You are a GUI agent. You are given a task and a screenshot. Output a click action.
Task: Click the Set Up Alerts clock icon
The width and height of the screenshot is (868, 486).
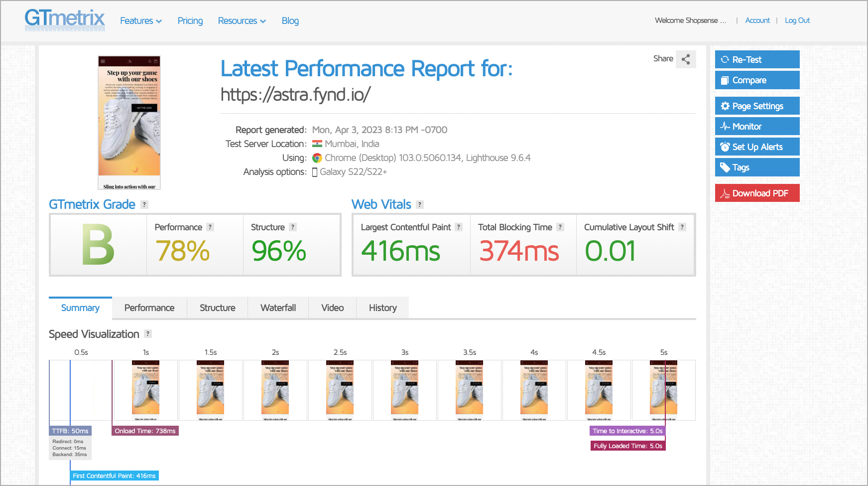(x=725, y=147)
